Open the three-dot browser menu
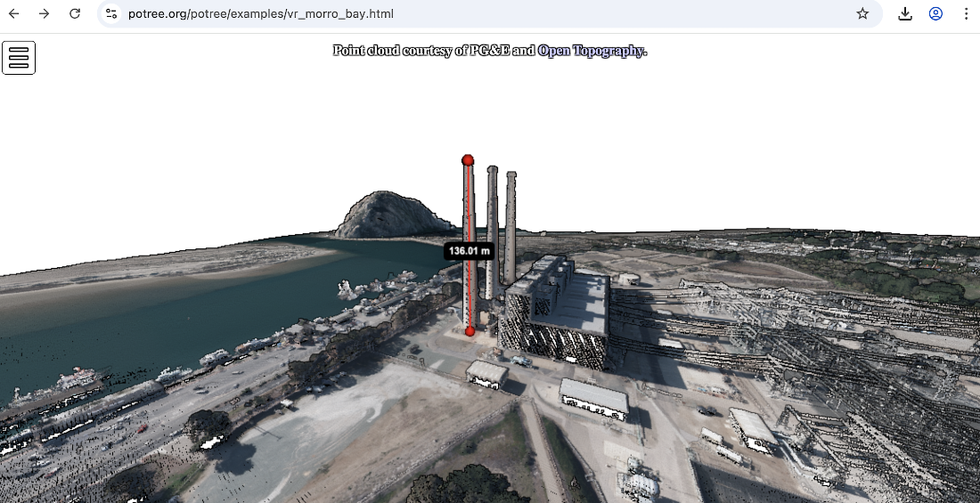This screenshot has height=503, width=980. coord(967,13)
